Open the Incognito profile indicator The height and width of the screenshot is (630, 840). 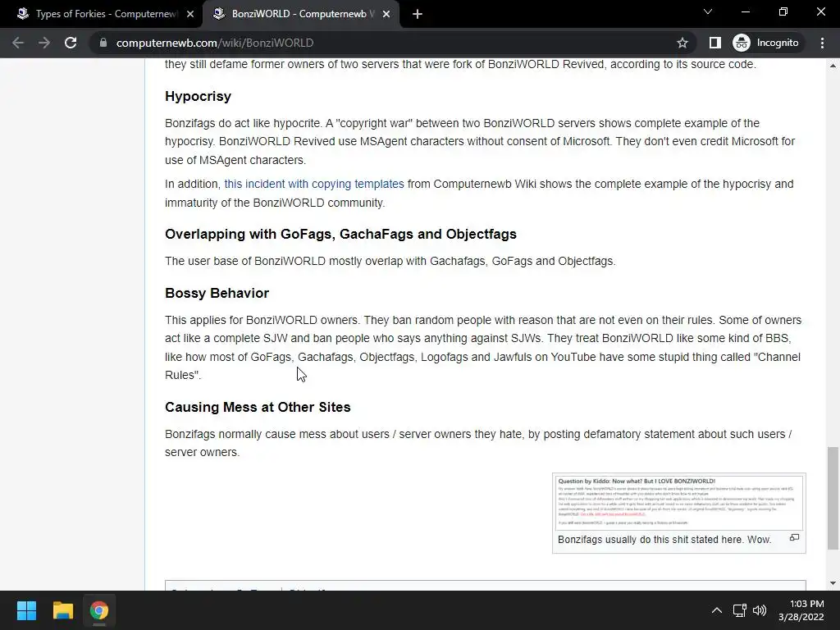[x=766, y=43]
